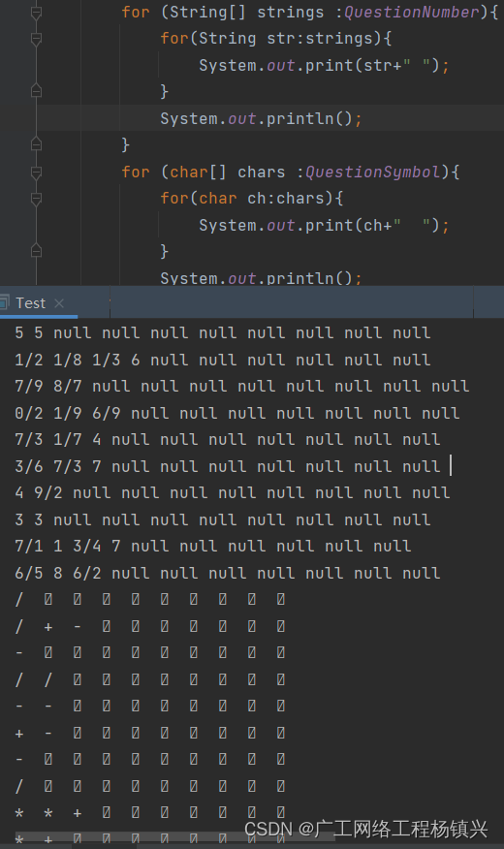Close the Test tab with its x
This screenshot has height=849, width=504.
59,303
